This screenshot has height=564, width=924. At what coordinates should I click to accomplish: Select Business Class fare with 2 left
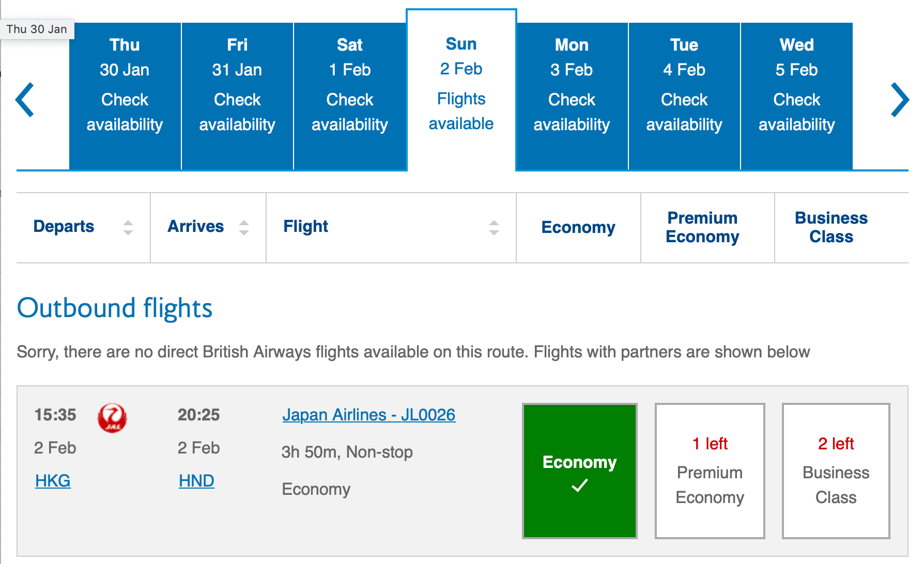tap(836, 471)
